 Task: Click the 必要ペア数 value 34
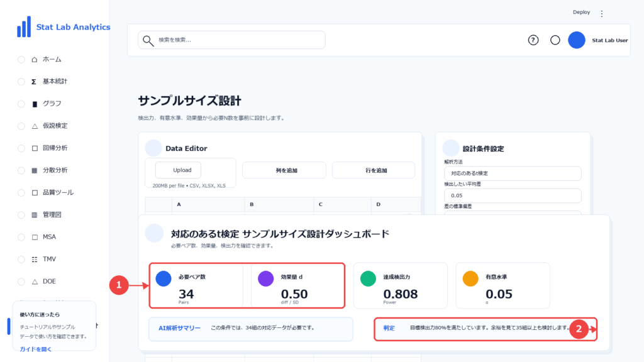point(186,294)
